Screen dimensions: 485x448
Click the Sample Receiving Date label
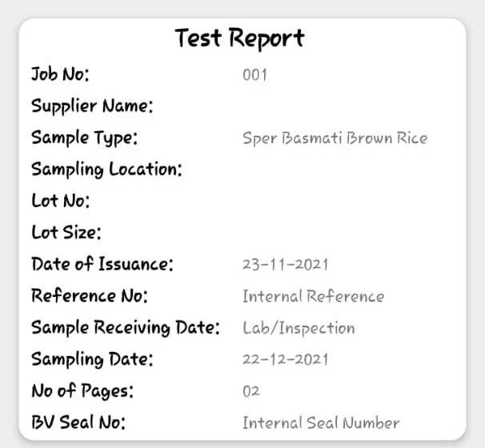pyautogui.click(x=126, y=328)
